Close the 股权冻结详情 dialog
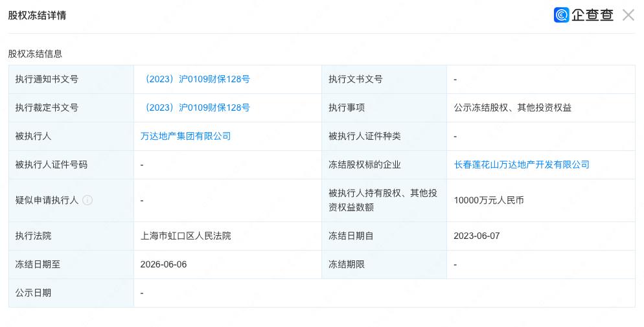The width and height of the screenshot is (644, 327). click(x=628, y=15)
